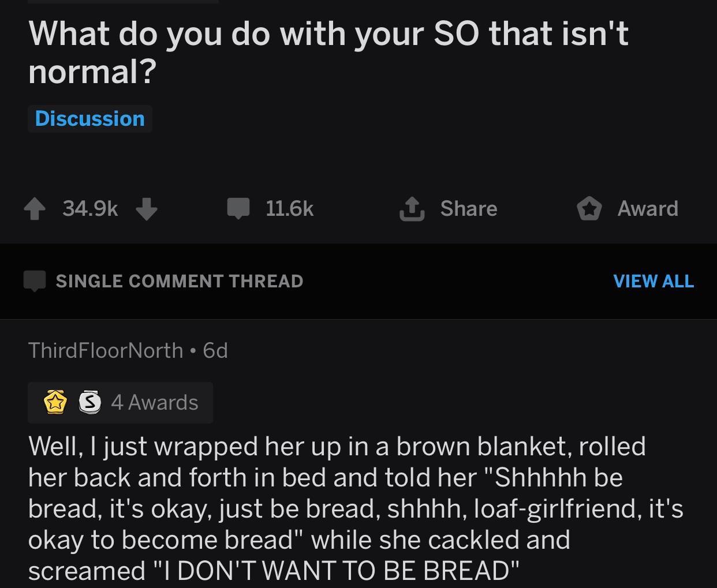Image resolution: width=717 pixels, height=588 pixels.
Task: Open ThirdFloorNorth's user profile
Action: 105,350
